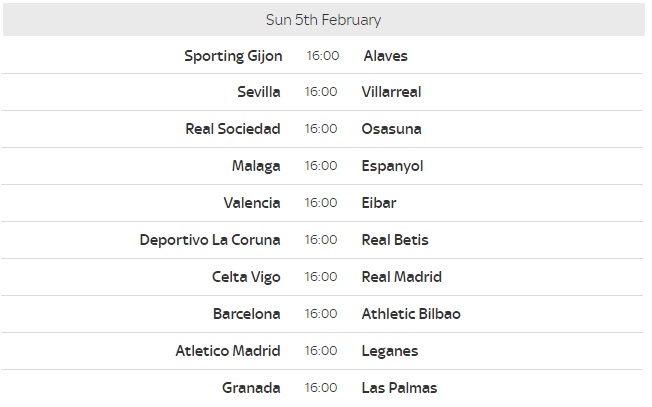Click the Sun 5th February date header

click(x=324, y=20)
